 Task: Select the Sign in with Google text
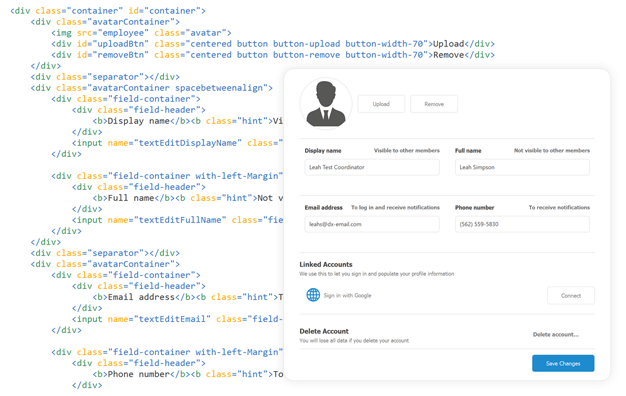[x=347, y=295]
